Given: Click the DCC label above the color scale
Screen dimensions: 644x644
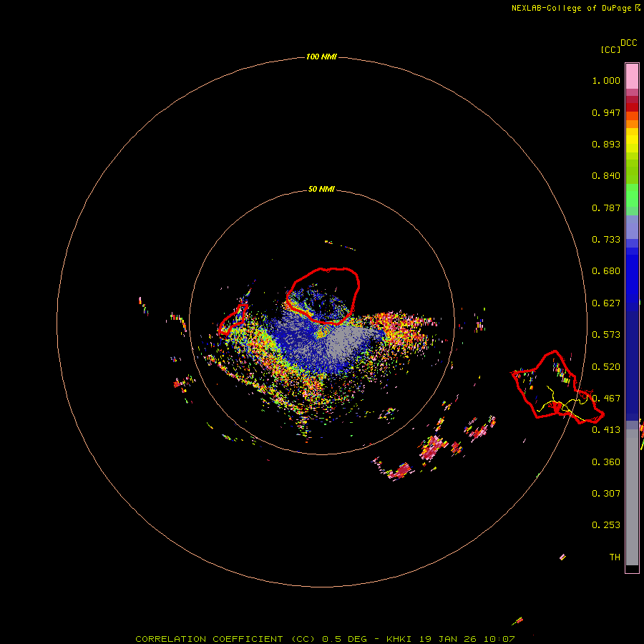Looking at the screenshot, I should 628,43.
